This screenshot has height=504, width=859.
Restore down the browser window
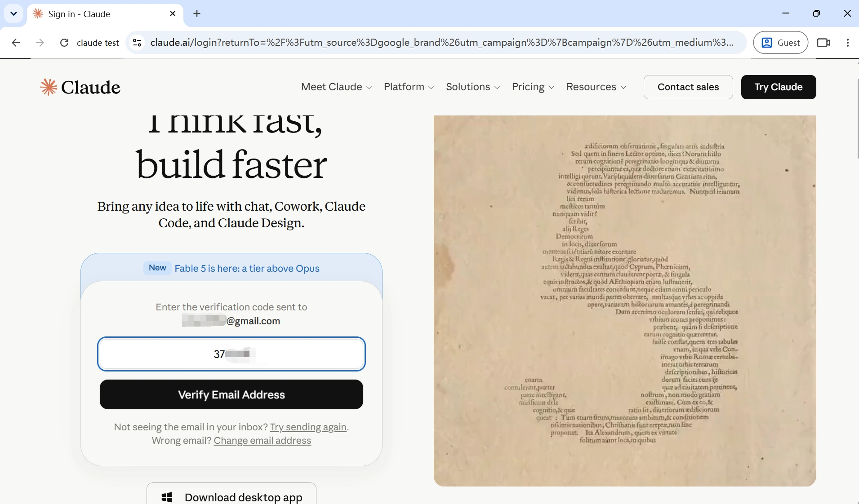(816, 13)
